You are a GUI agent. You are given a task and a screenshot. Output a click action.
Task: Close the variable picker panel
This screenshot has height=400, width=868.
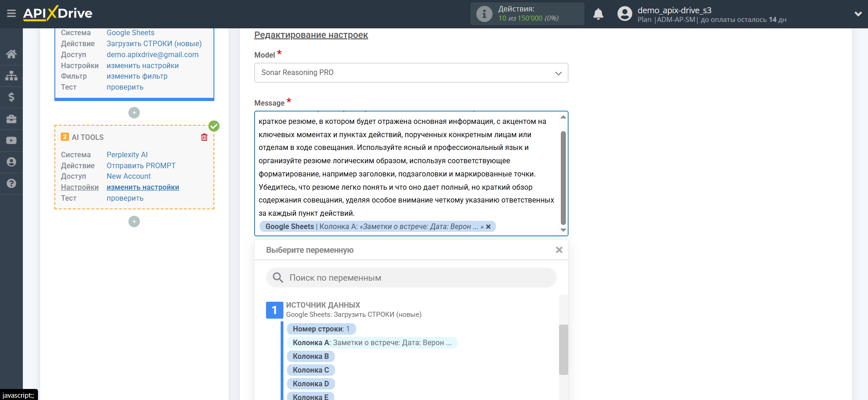pyautogui.click(x=559, y=250)
